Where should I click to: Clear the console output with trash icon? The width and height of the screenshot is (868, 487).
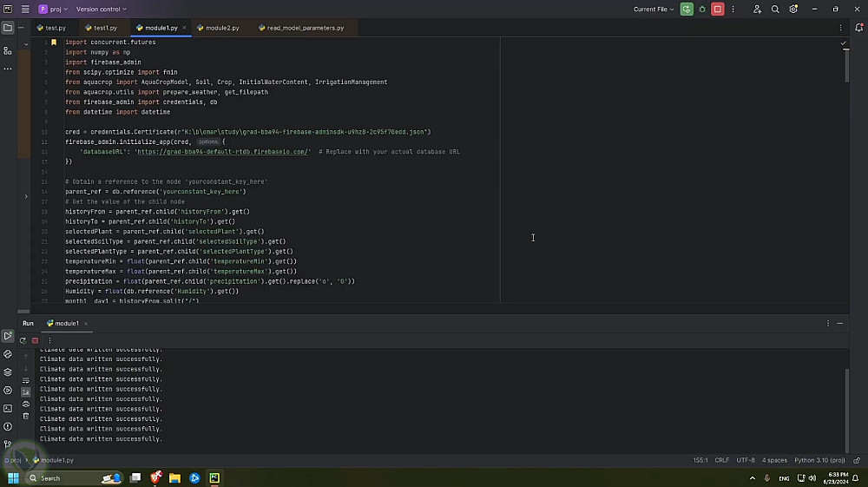tap(25, 416)
